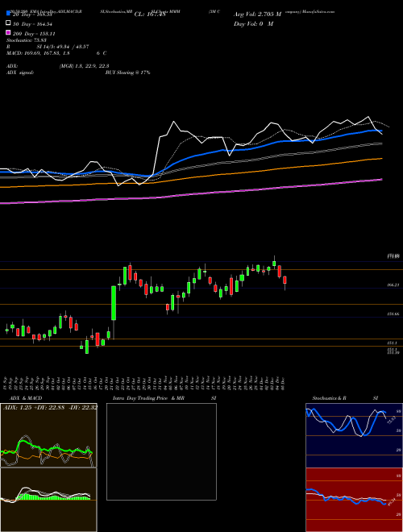The image size is (403, 532).
Task: Click the 'CL: 167.48' closing price text
Action: 150,15
